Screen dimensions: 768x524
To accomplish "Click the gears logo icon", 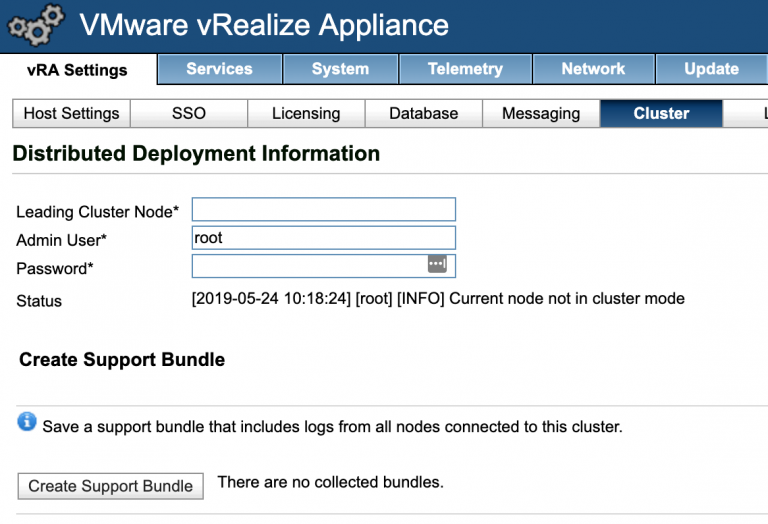I will (36, 25).
